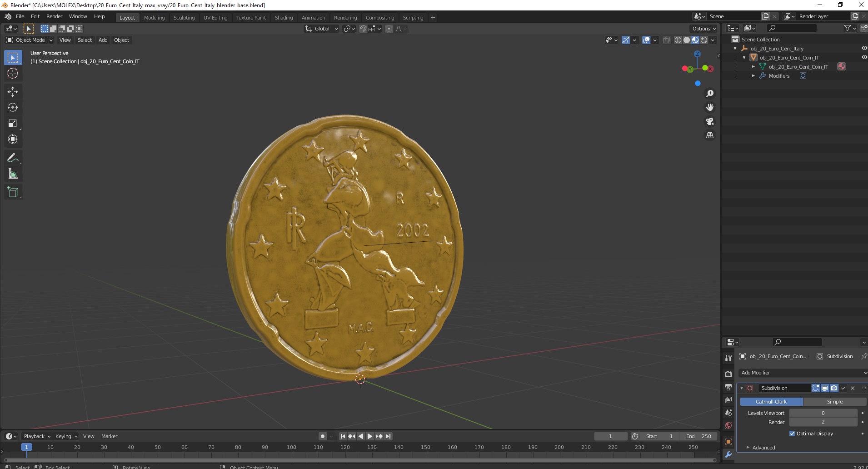The width and height of the screenshot is (868, 469).
Task: Remove the Subdivision modifier with X
Action: point(853,388)
